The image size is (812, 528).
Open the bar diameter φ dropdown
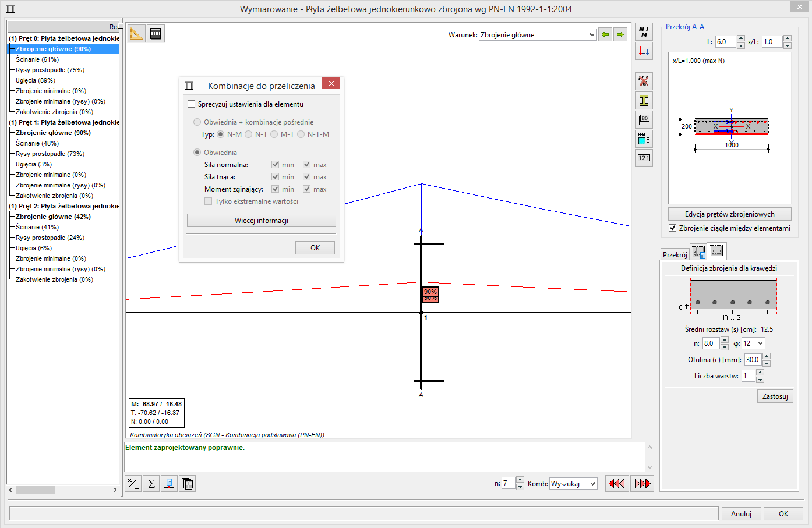[753, 343]
